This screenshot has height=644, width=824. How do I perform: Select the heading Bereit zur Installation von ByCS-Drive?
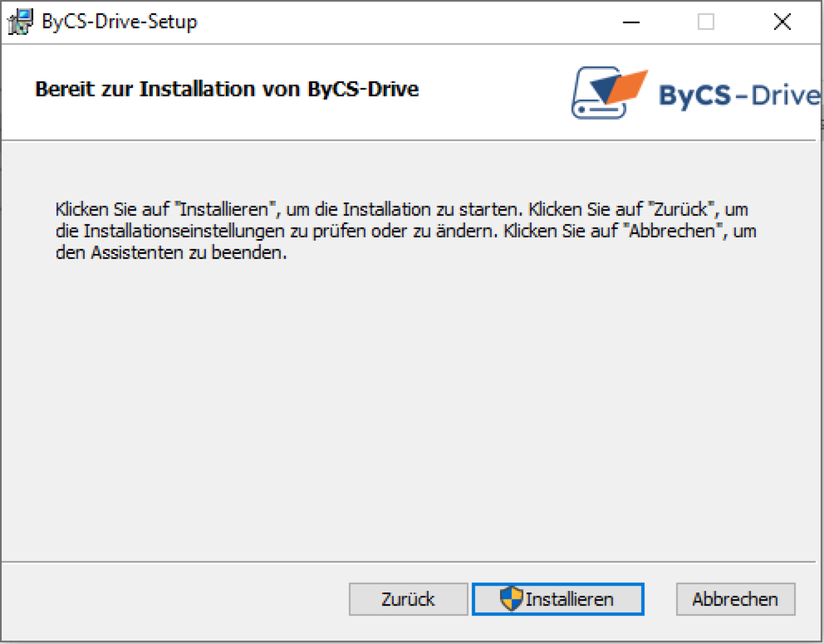[x=227, y=89]
